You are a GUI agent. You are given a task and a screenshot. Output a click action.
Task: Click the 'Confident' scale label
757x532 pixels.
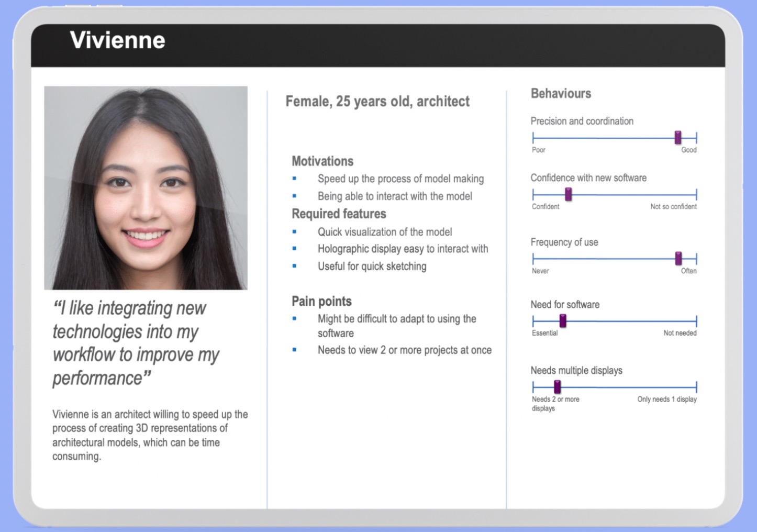pos(545,206)
